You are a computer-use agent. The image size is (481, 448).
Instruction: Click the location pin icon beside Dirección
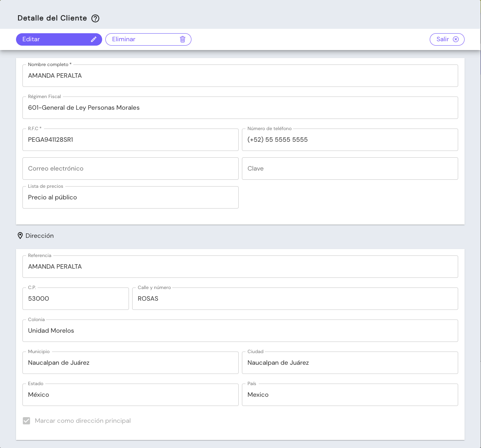point(20,235)
